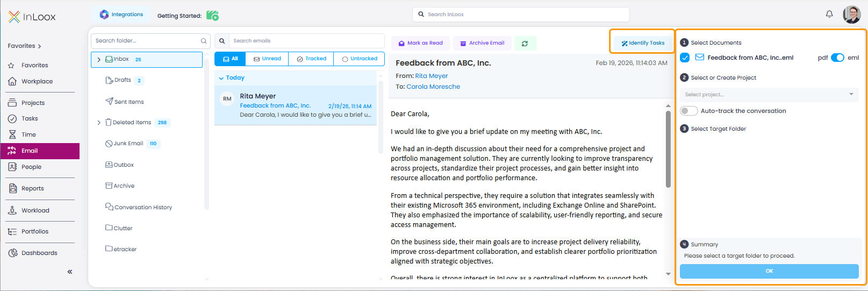This screenshot has width=868, height=291.
Task: Click the InLoox logo
Action: [x=32, y=17]
